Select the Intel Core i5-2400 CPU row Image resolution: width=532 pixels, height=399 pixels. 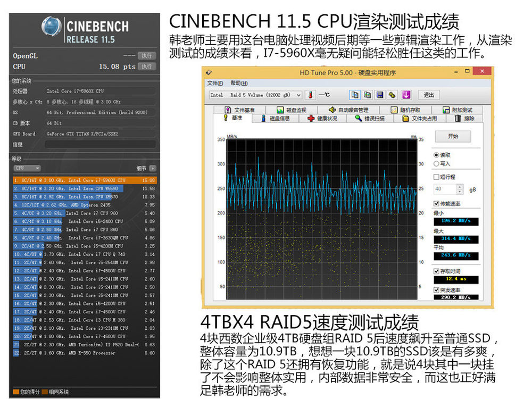tap(85, 221)
